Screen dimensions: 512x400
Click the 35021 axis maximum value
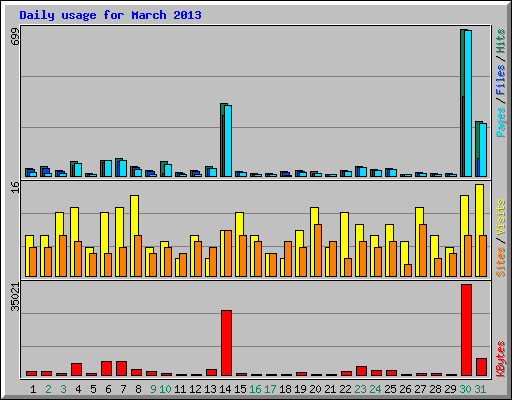[15, 297]
